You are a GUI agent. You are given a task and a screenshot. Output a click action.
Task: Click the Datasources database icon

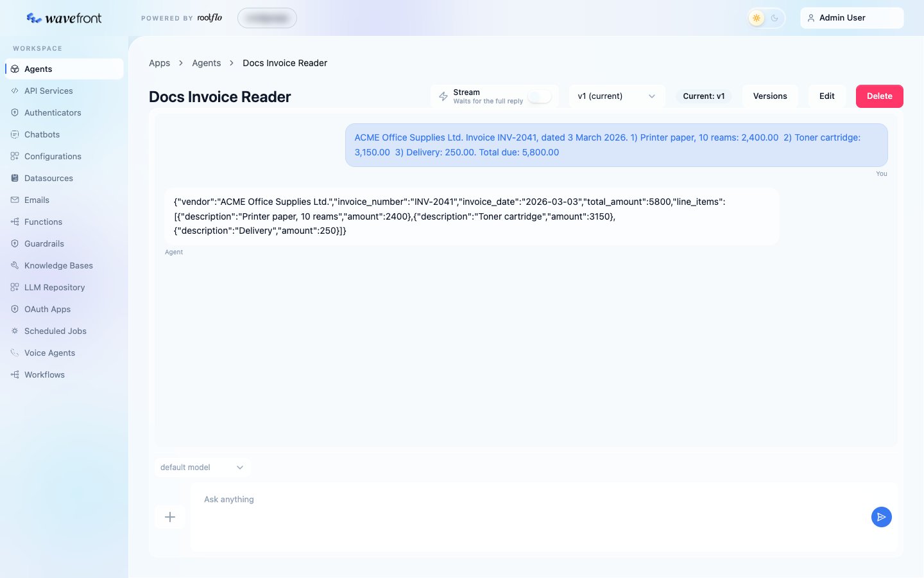coord(15,178)
